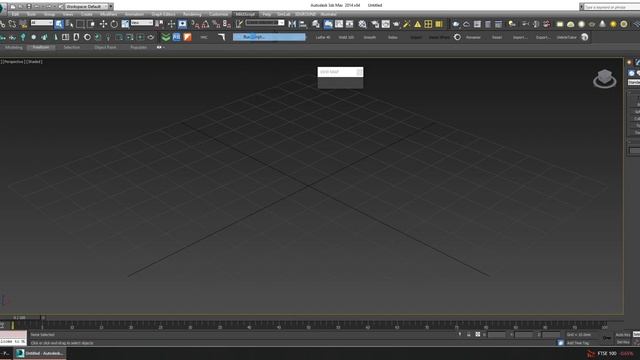Viewport: 640px width, 360px height.
Task: Click the Render Production teapot icon
Action: [x=396, y=24]
